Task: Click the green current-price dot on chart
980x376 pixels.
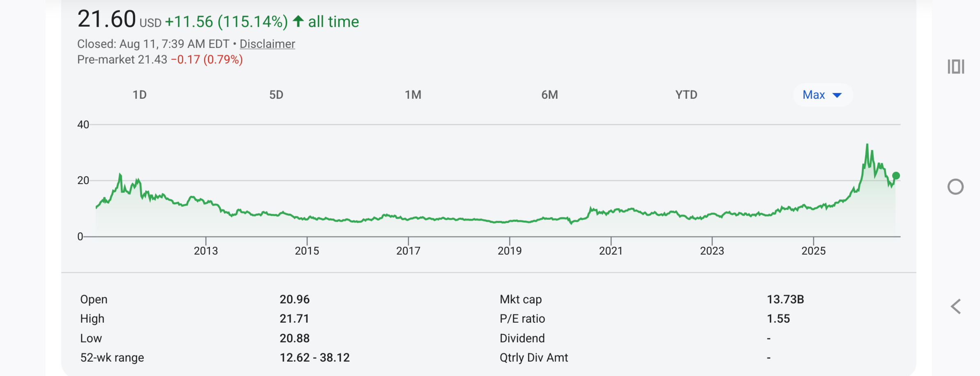Action: pos(896,175)
